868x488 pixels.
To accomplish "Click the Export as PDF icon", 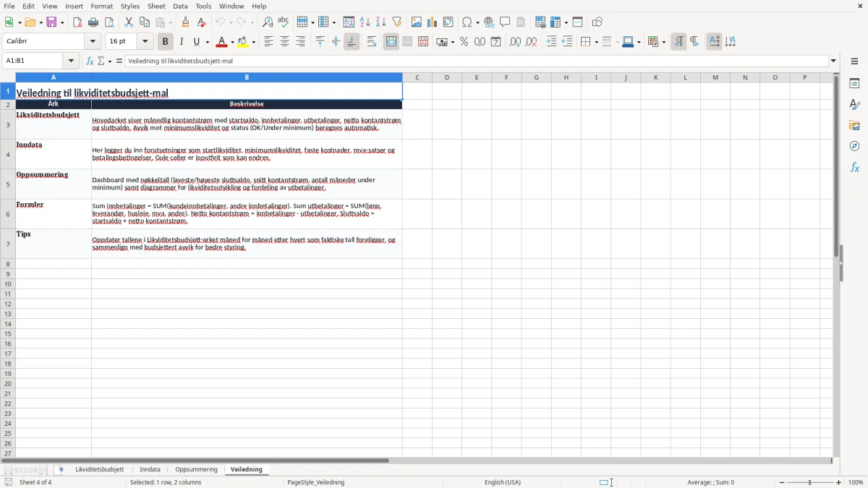I will [x=77, y=22].
